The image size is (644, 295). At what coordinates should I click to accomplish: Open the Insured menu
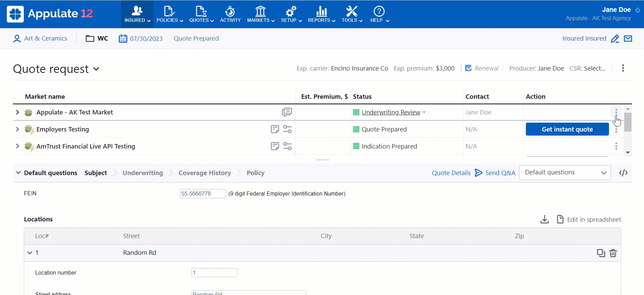(137, 14)
